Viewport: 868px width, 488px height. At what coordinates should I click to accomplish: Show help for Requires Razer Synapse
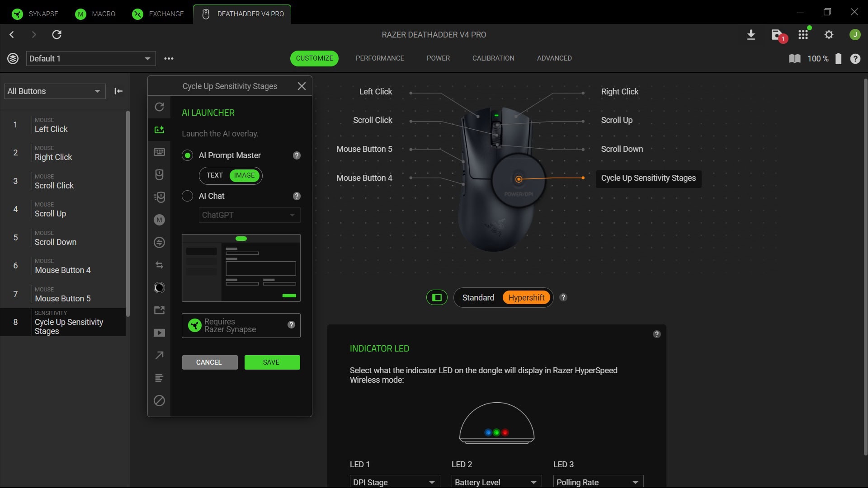click(291, 325)
